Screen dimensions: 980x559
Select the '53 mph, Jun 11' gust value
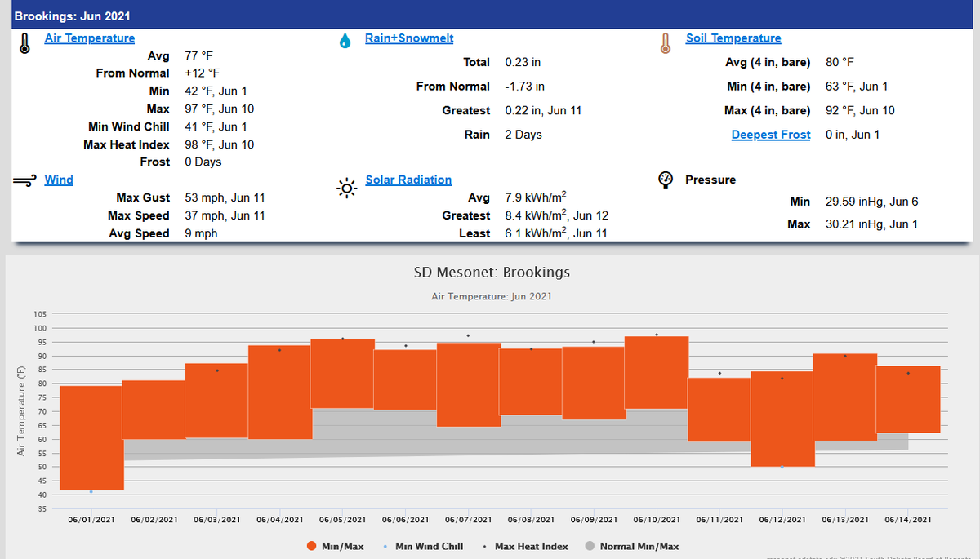click(x=225, y=197)
